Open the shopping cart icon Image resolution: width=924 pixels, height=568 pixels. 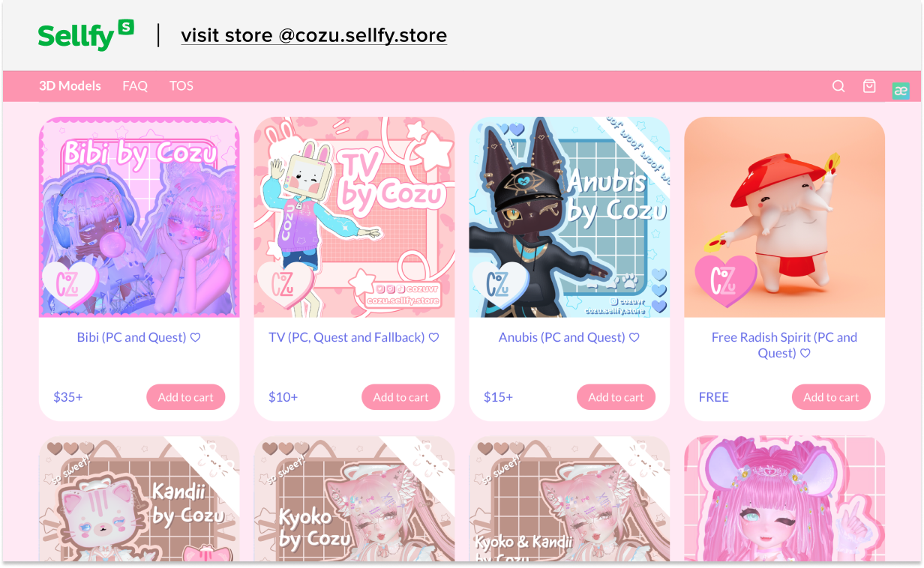869,86
